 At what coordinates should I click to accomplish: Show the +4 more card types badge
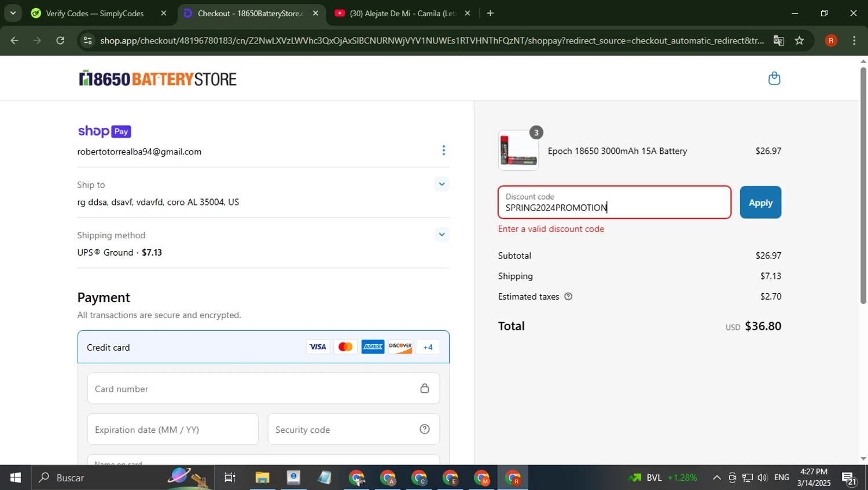(428, 347)
